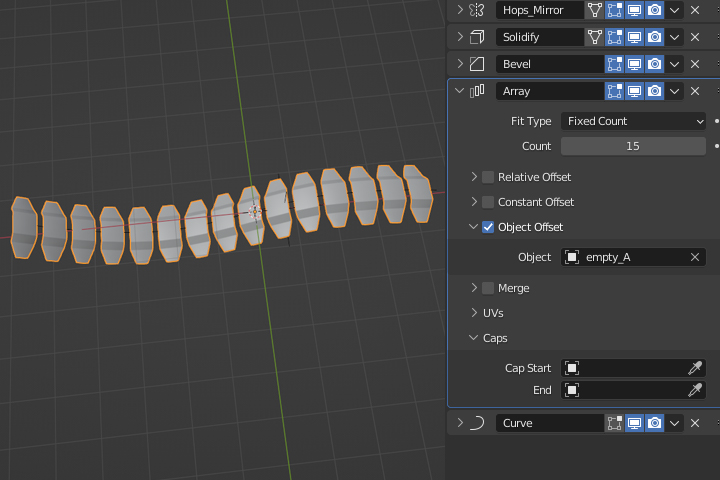This screenshot has width=720, height=480.
Task: Expand the Solidify modifier panel
Action: [460, 37]
